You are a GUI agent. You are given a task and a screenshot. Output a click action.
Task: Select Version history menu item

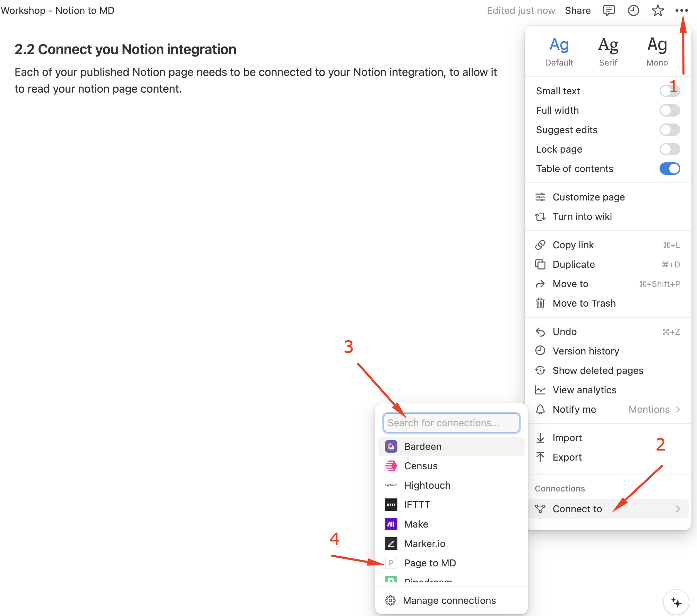click(x=585, y=351)
